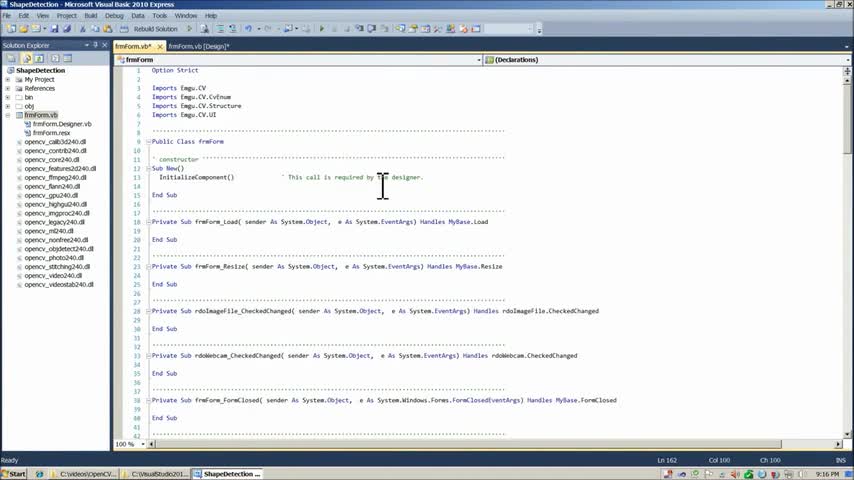This screenshot has width=854, height=480.
Task: Click the Rebuild Solution toolbar button
Action: [x=149, y=29]
